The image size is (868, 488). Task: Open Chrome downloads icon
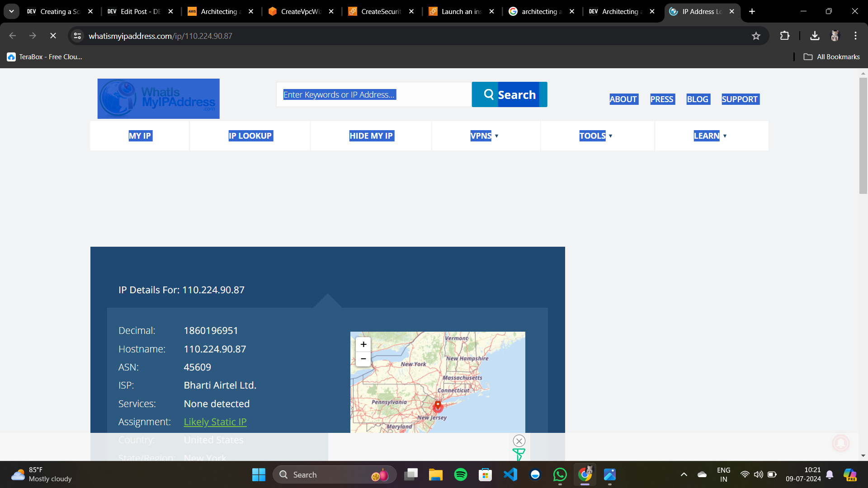click(x=815, y=36)
